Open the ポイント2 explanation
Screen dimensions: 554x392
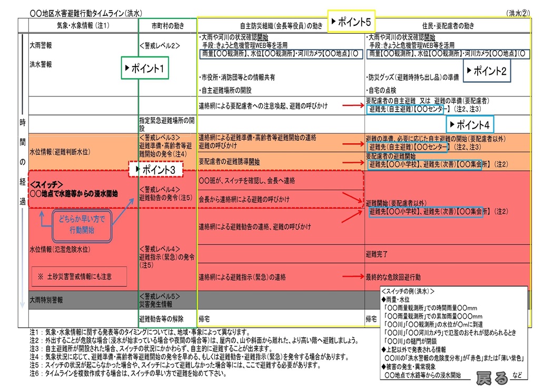click(x=488, y=71)
